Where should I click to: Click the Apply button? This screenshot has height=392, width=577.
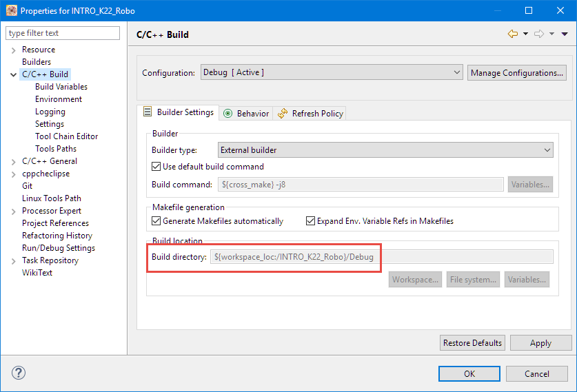pos(540,343)
